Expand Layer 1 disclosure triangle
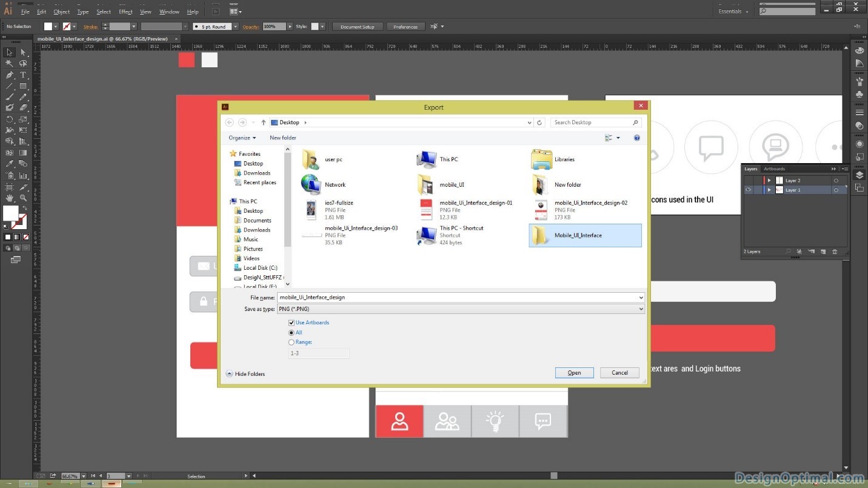Viewport: 868px width, 488px height. (769, 190)
